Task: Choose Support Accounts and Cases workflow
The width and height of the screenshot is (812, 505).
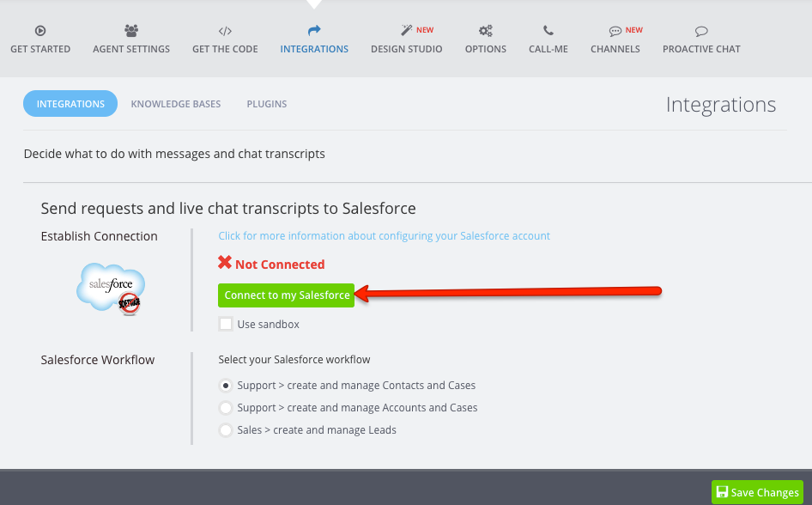Action: point(226,408)
